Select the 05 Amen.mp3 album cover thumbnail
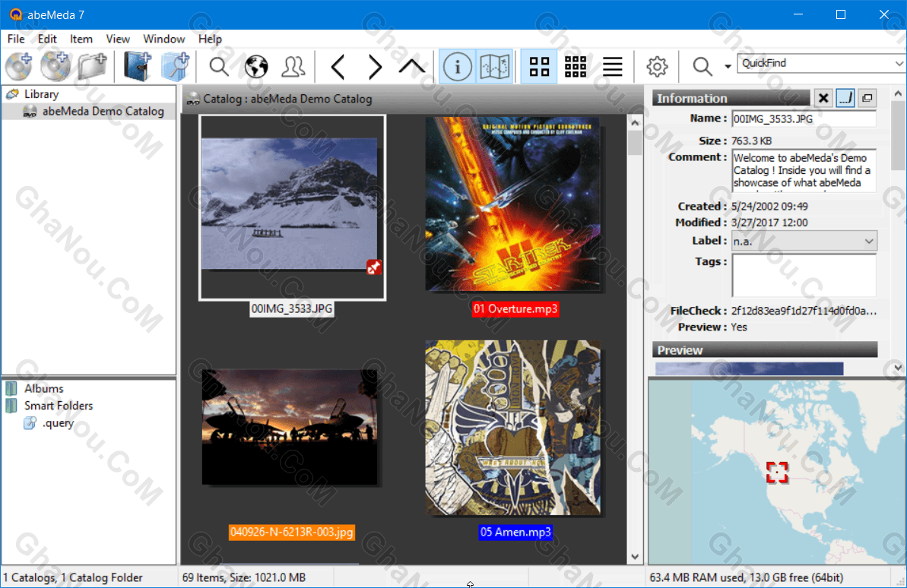 coord(513,427)
